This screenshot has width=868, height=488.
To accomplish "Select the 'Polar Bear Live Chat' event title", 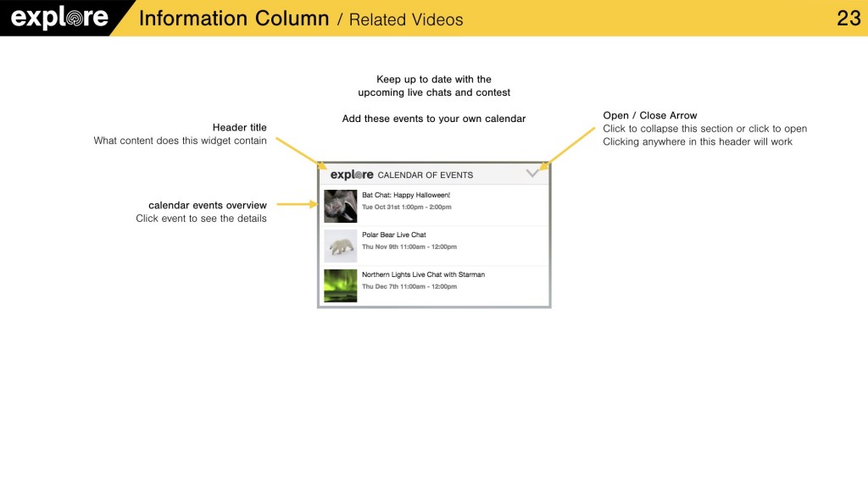I will [394, 235].
